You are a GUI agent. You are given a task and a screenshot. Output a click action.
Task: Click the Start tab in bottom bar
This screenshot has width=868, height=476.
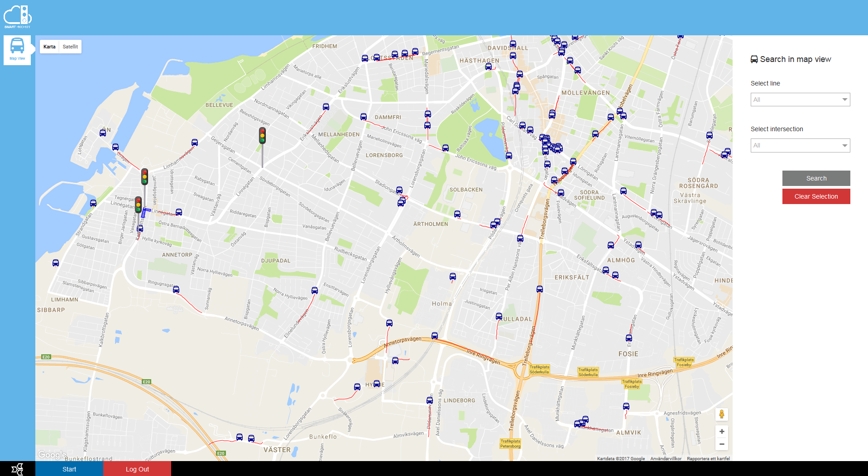tap(69, 469)
